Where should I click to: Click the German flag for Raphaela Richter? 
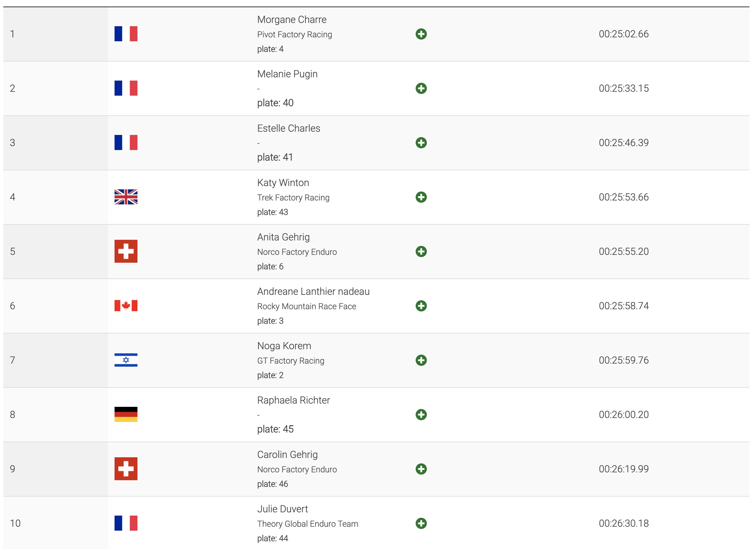point(126,414)
